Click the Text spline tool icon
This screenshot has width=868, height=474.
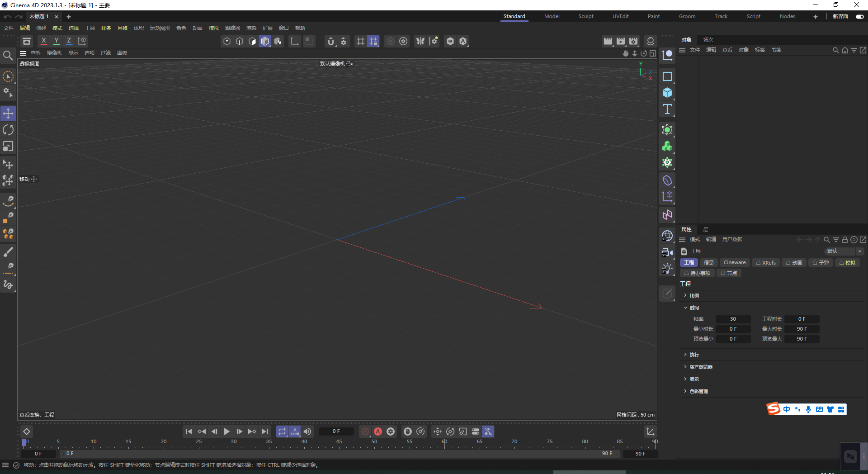pos(667,109)
